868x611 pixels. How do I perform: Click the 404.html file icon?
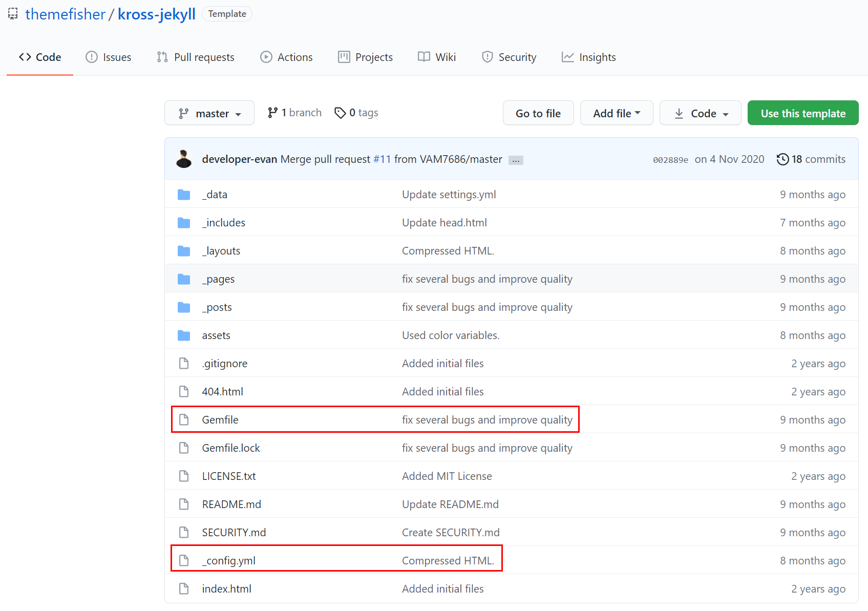coord(184,392)
